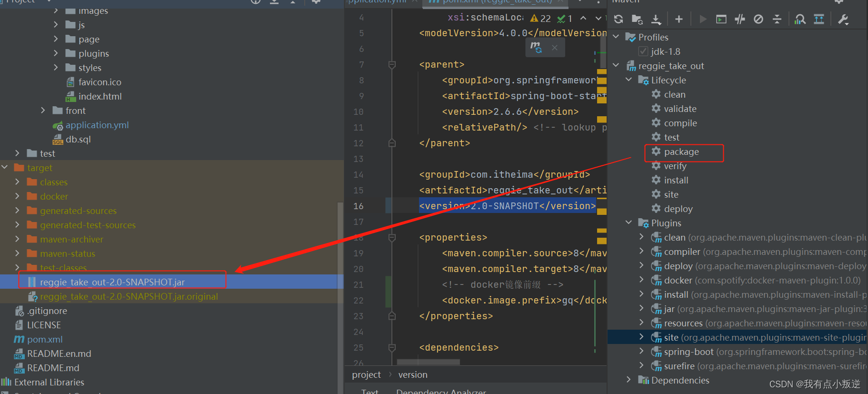Collapse the reggie_take_out Maven project node
Viewport: 868px width, 394px height.
coord(616,65)
